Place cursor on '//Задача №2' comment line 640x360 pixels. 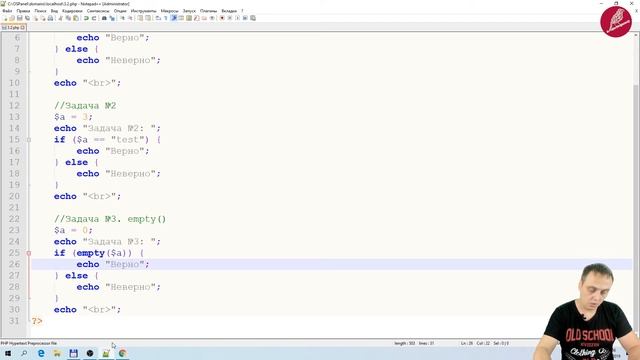pos(85,106)
